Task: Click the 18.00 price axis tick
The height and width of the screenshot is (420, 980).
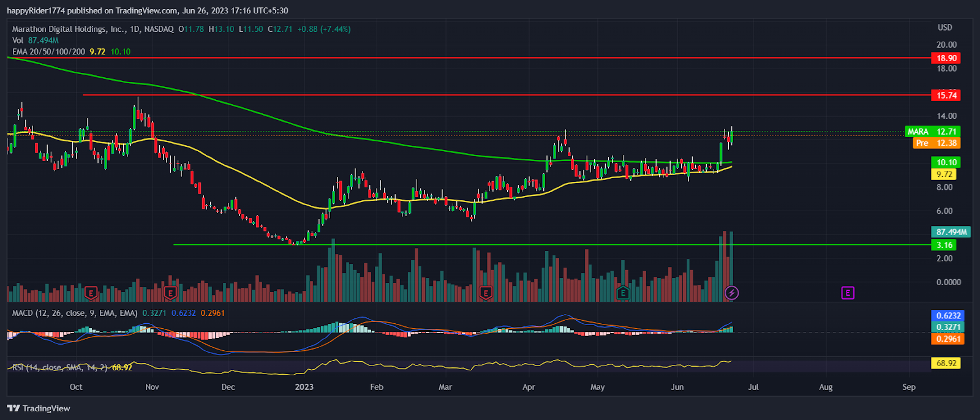Action: point(946,69)
